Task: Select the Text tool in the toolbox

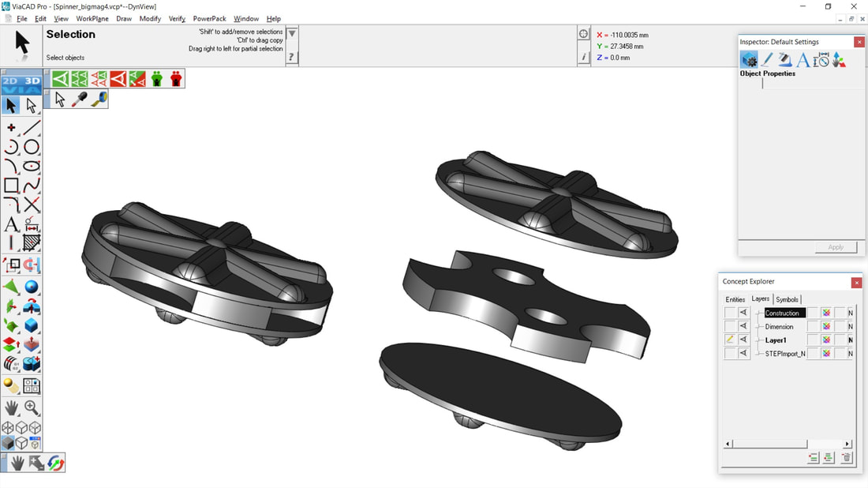Action: click(x=11, y=225)
